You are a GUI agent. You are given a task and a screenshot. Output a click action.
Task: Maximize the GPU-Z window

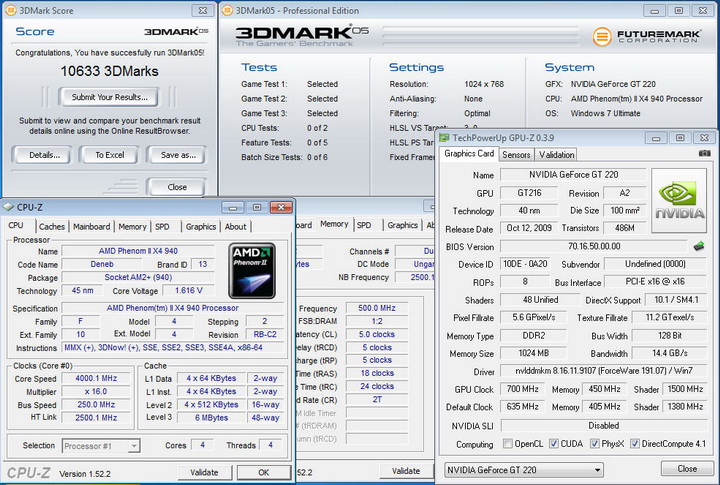coord(680,138)
